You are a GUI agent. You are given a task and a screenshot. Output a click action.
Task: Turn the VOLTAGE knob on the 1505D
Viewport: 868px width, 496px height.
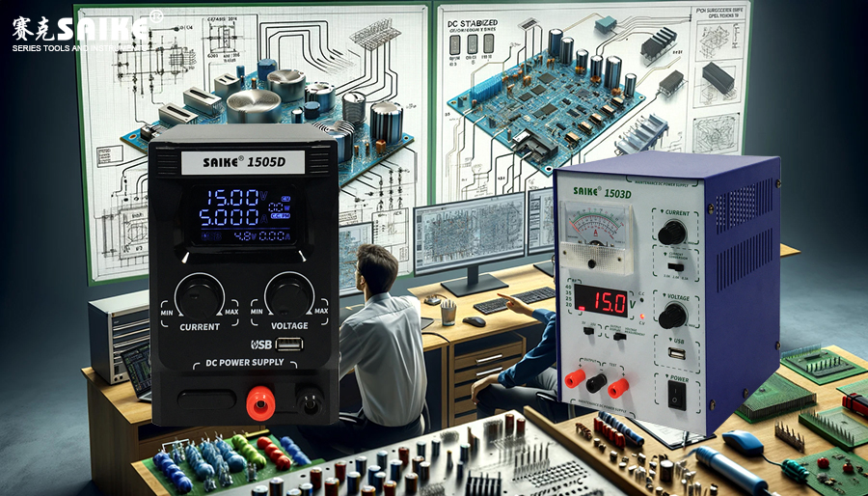288,293
